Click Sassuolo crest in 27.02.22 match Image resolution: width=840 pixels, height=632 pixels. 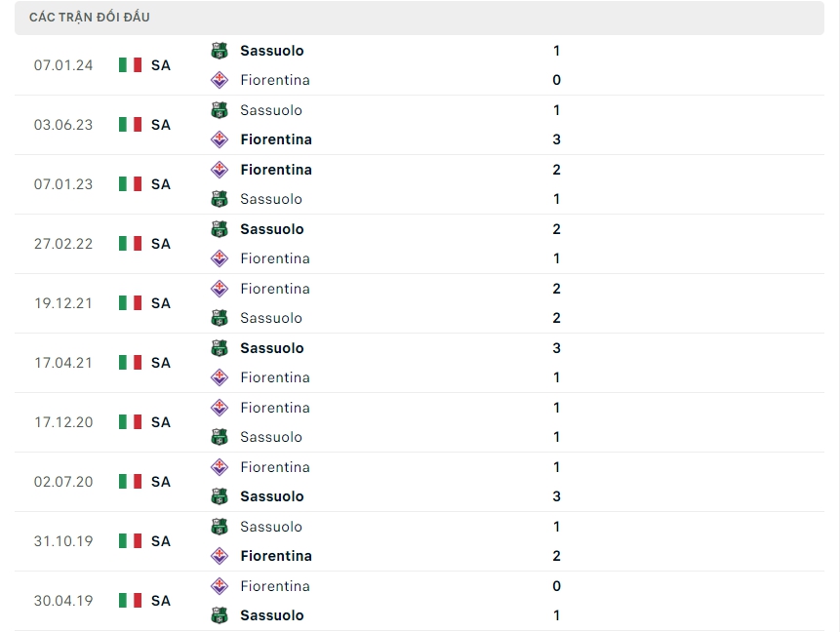point(220,229)
